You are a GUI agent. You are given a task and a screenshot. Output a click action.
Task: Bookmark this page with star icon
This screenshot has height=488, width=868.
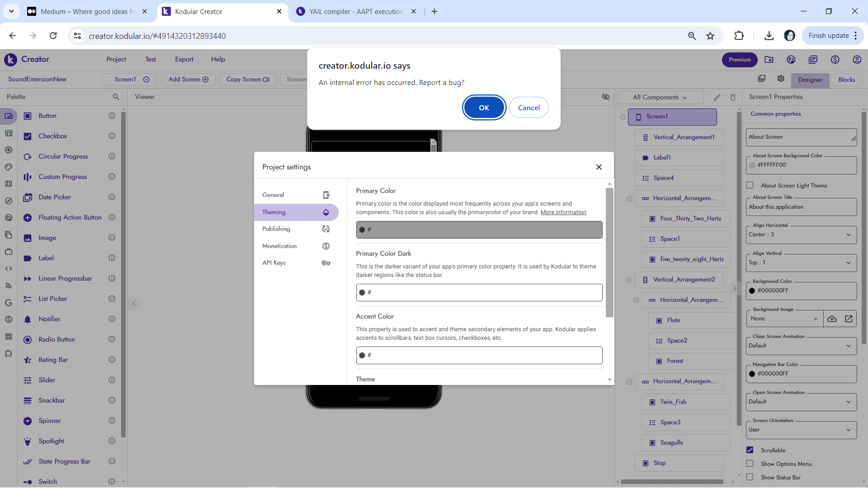[x=710, y=36]
